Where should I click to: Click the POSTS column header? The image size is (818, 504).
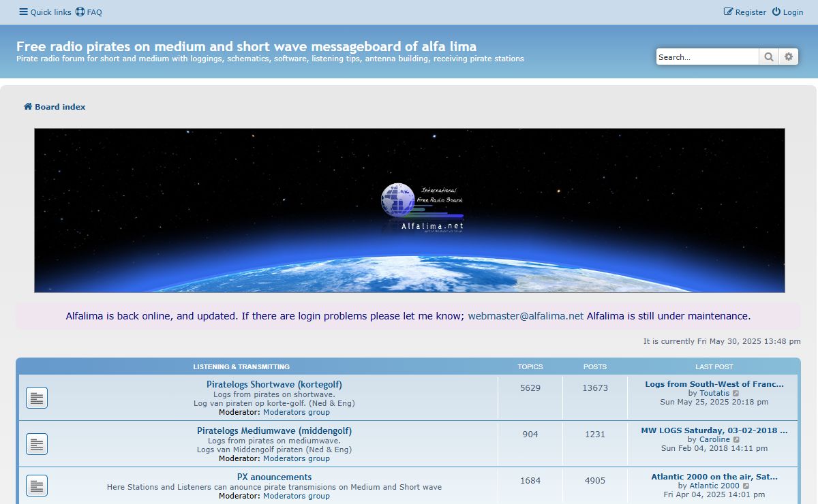tap(595, 366)
